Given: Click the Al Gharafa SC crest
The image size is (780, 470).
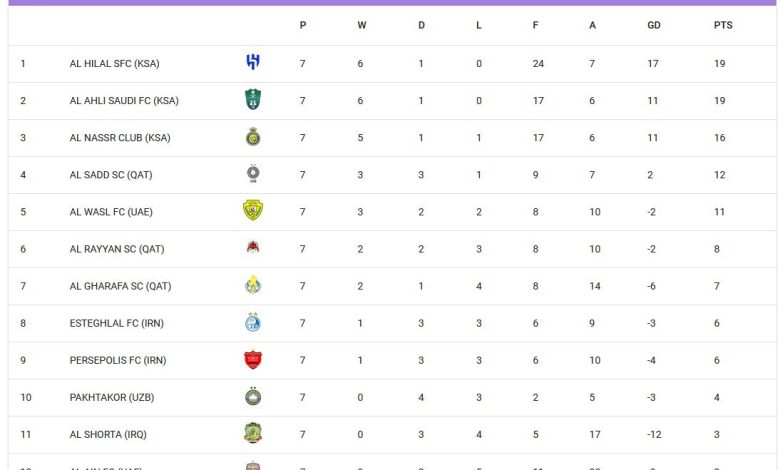Looking at the screenshot, I should click(x=253, y=285).
